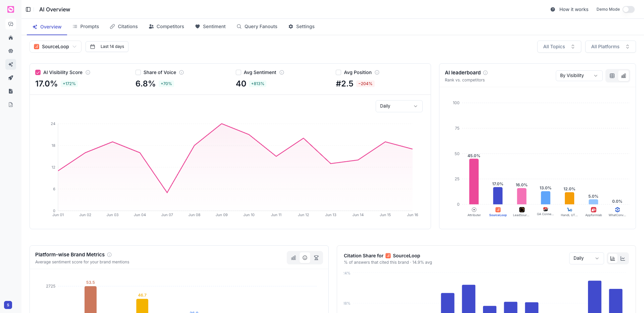Image resolution: width=644 pixels, height=313 pixels.
Task: Open the chat icon in left sidebar
Action: pos(11,24)
